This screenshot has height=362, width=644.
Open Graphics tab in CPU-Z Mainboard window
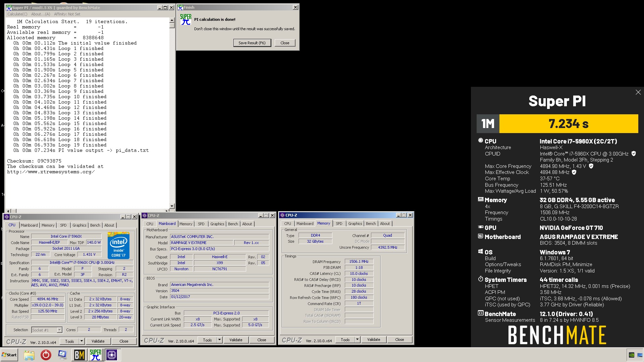tap(217, 224)
